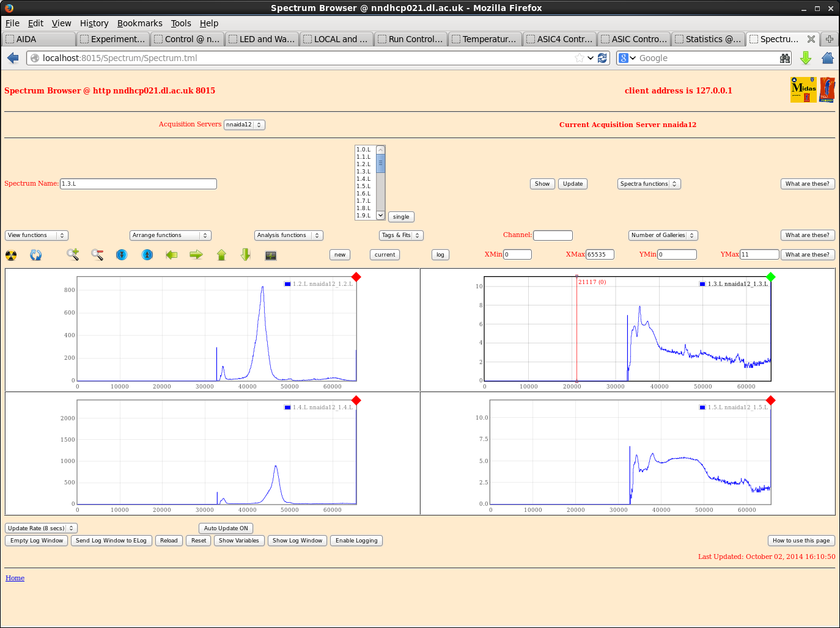840x628 pixels.
Task: Open the Number of Galleries dropdown
Action: coord(663,235)
